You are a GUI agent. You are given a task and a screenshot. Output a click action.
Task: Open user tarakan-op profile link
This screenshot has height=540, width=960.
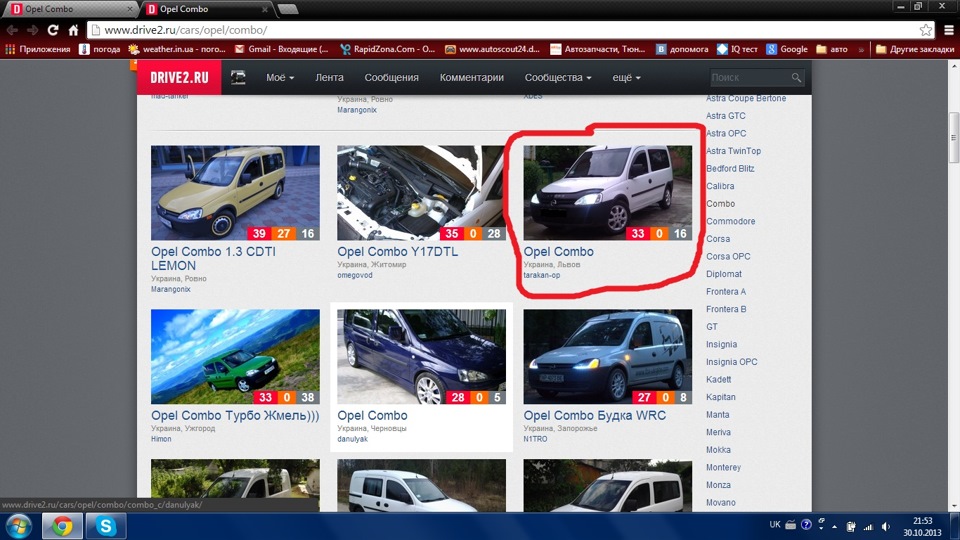[541, 276]
